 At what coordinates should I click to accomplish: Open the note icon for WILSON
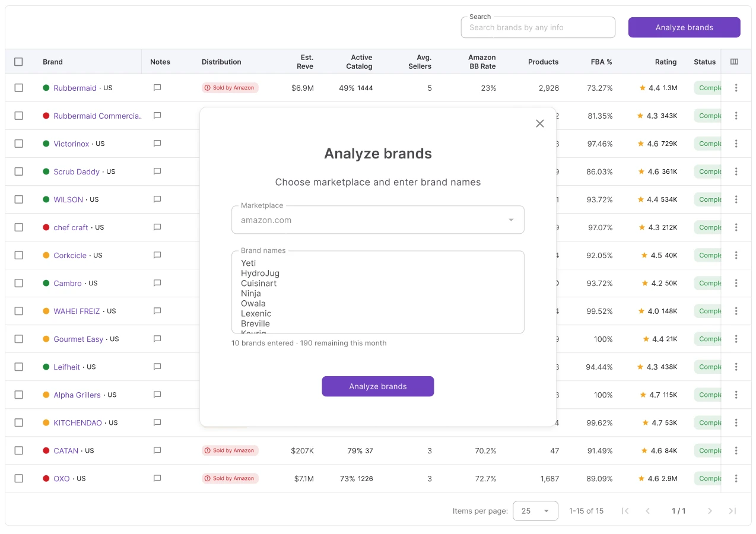pyautogui.click(x=157, y=199)
